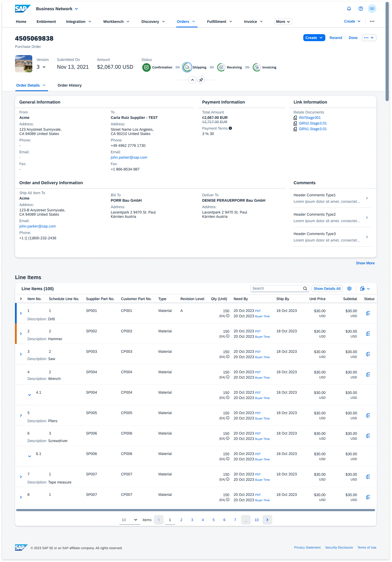The image size is (392, 562).
Task: Open the header Create menu
Action: click(352, 21)
